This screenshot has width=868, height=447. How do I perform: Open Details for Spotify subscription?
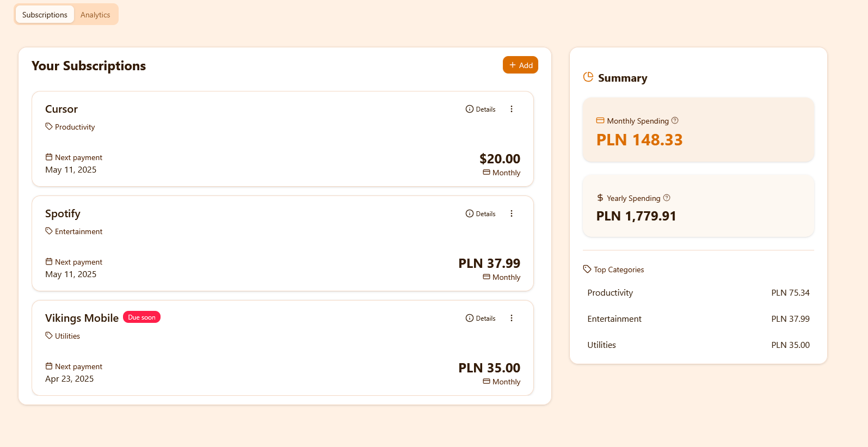(x=481, y=213)
